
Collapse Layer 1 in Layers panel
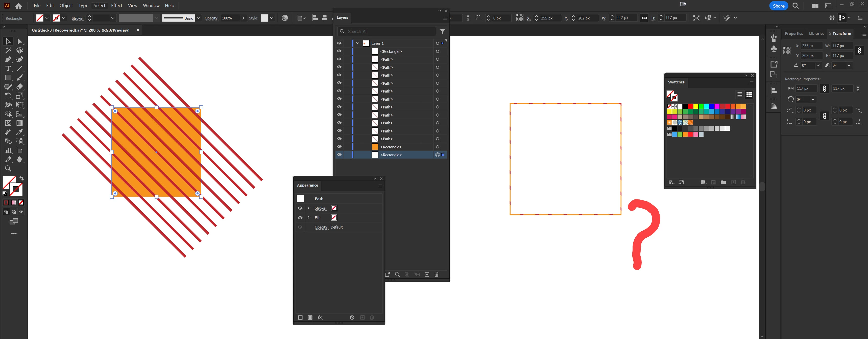pyautogui.click(x=357, y=43)
